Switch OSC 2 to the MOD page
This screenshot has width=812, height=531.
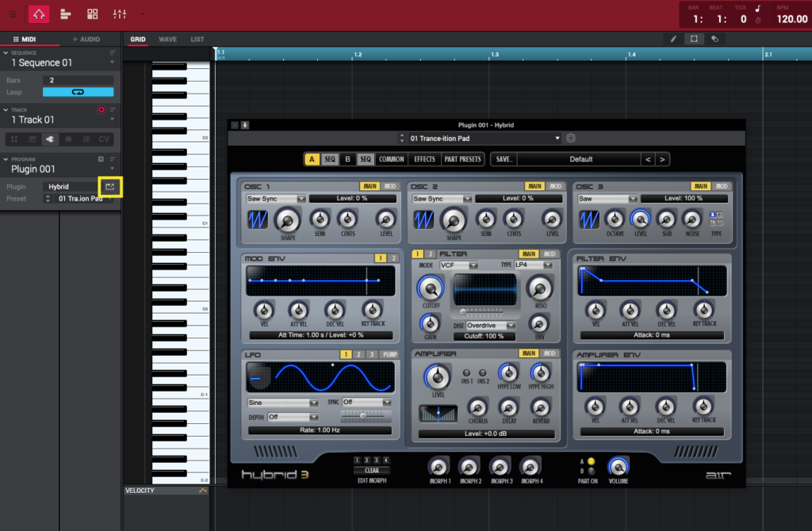pos(555,186)
